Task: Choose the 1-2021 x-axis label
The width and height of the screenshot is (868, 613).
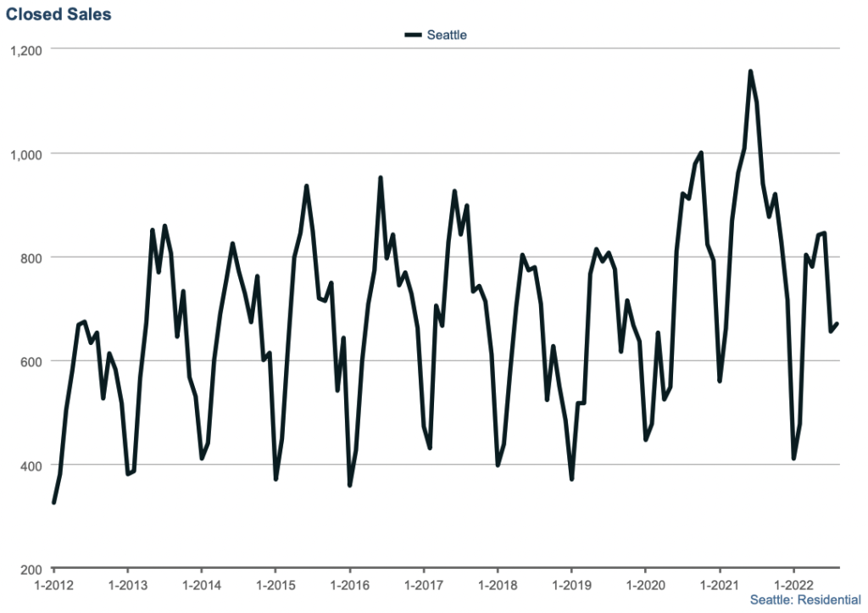Action: tap(719, 584)
